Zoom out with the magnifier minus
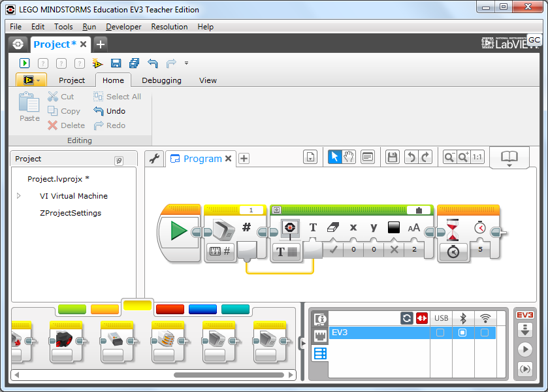 point(449,157)
